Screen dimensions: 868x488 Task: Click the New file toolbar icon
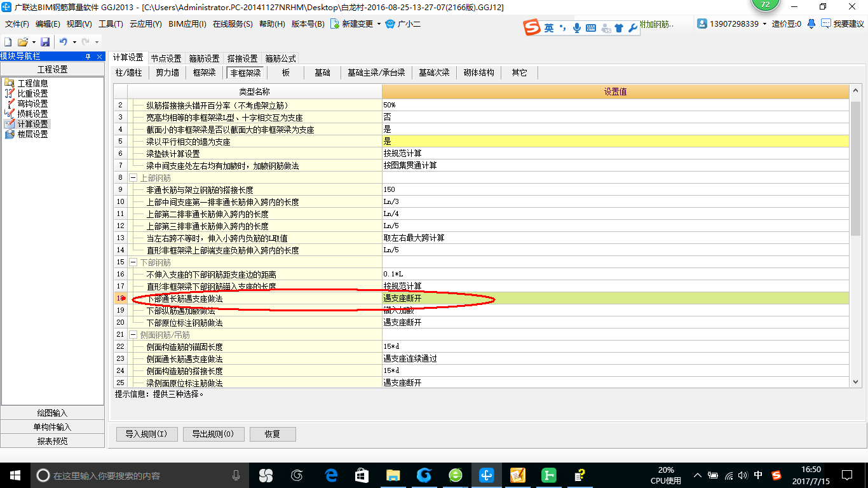point(8,42)
